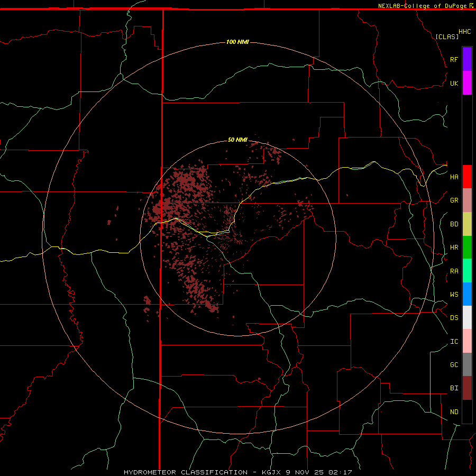Click the BI legend label
This screenshot has width=476, height=476.
click(x=454, y=388)
